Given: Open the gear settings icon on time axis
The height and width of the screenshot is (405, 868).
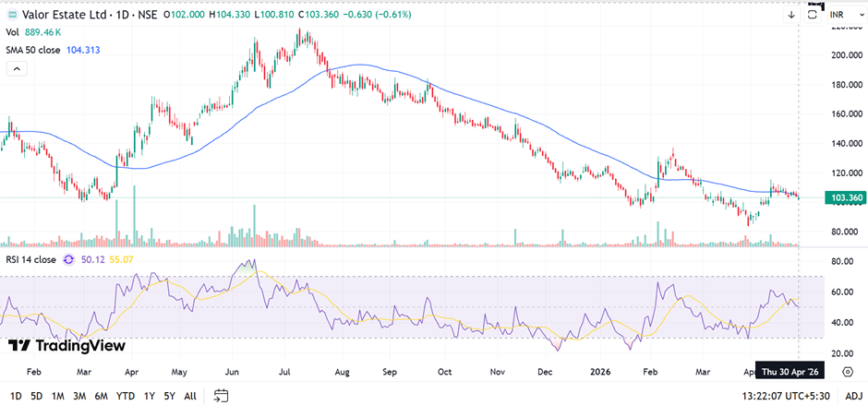Looking at the screenshot, I should pyautogui.click(x=848, y=371).
